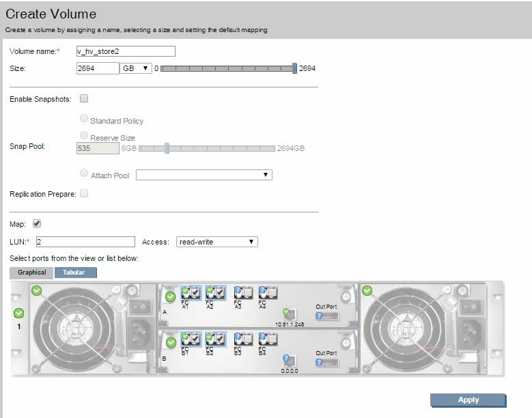Click the LUN number input field
Screen dimensions: 532x418
85,242
